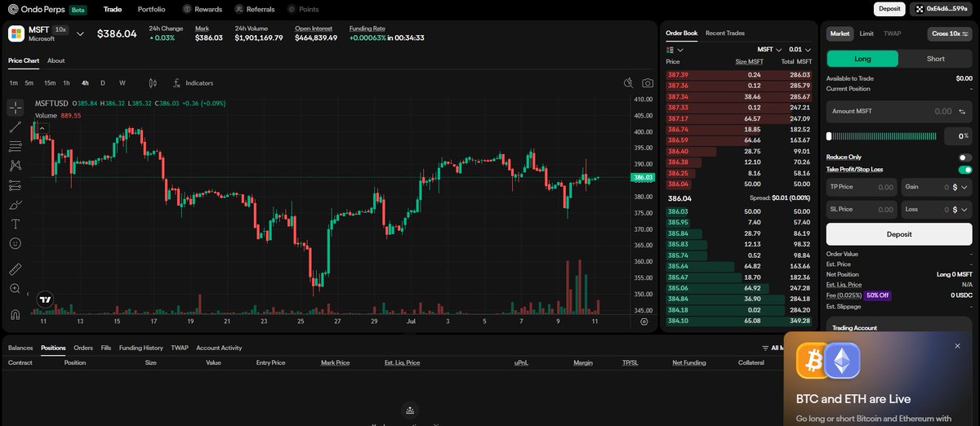Select the crosshair cursor tool

16,108
